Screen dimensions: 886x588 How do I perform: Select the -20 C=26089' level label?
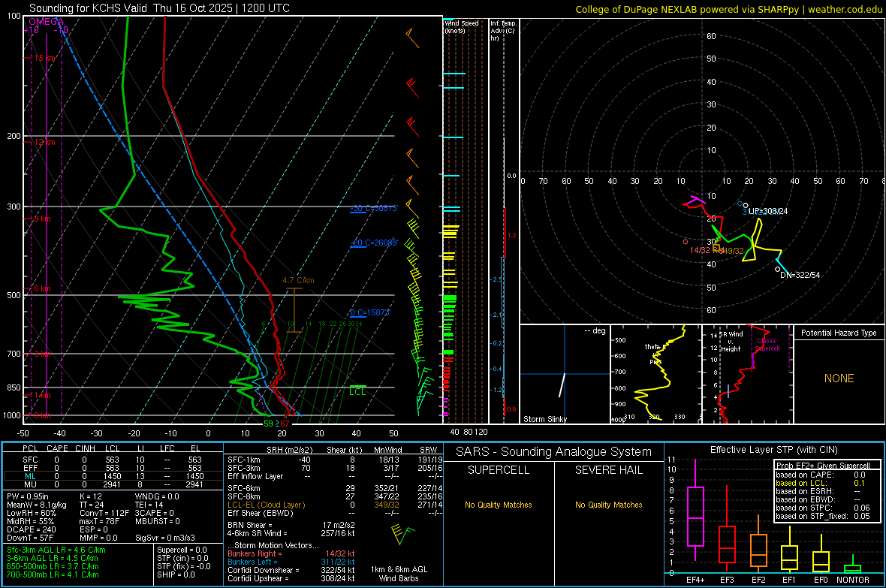[x=374, y=243]
